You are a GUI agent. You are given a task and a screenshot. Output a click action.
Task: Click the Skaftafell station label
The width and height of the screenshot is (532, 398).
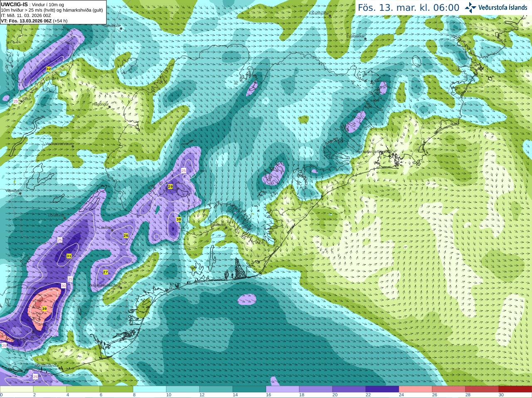[x=218, y=225]
